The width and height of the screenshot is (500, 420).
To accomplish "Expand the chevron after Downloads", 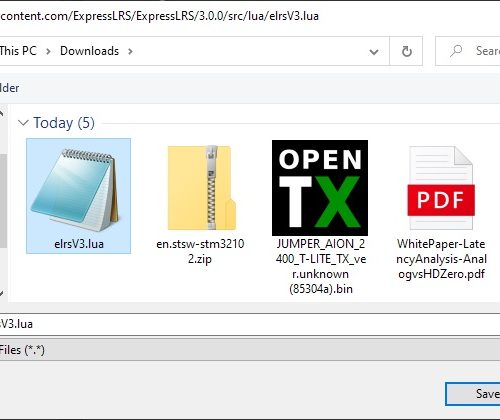I will tap(130, 51).
